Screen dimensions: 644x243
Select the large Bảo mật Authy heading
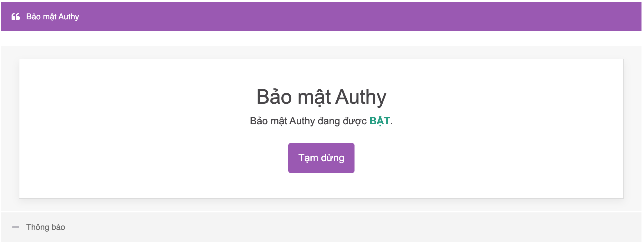click(x=321, y=97)
